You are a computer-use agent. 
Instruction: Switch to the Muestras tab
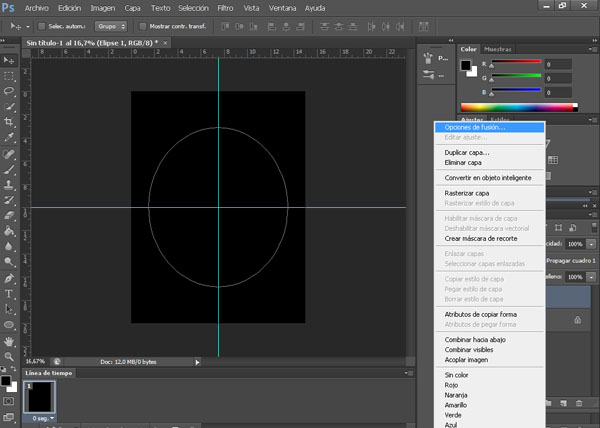pos(497,48)
